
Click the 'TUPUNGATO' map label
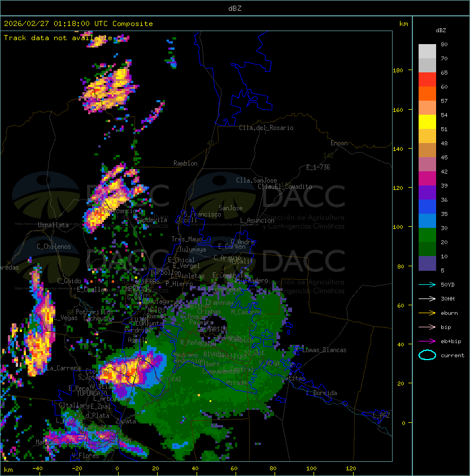(x=92, y=393)
